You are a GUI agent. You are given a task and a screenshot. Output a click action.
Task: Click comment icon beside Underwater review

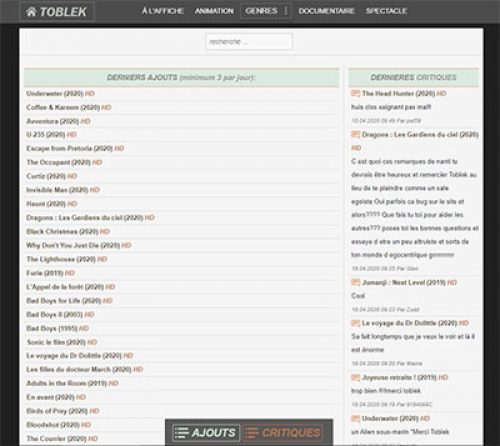pos(355,418)
